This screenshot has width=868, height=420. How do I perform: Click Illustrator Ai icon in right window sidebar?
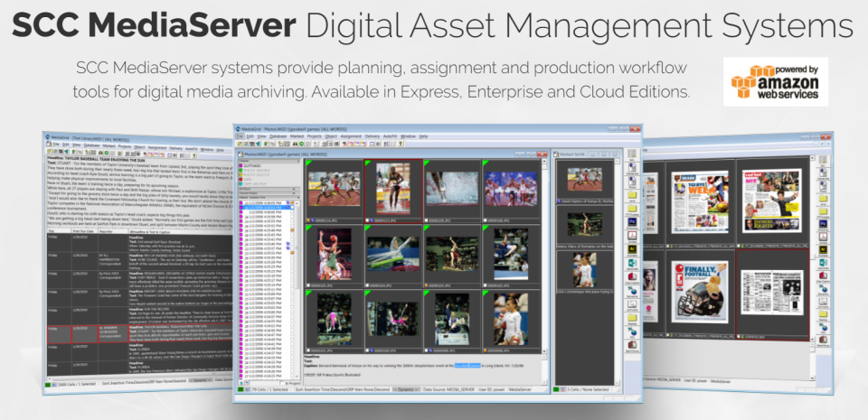click(823, 249)
